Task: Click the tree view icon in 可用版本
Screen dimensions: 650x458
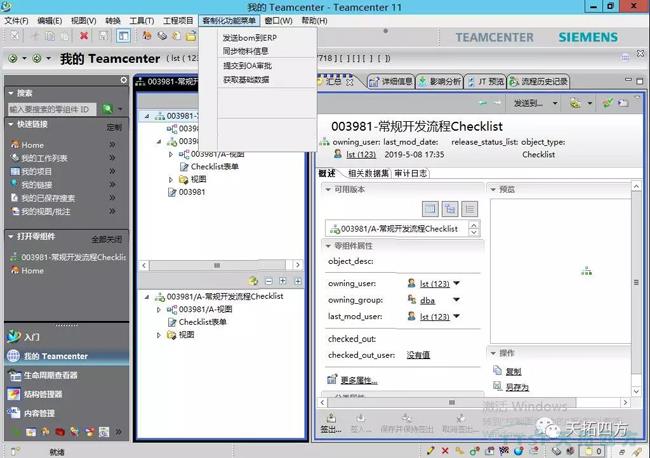Action: point(450,209)
